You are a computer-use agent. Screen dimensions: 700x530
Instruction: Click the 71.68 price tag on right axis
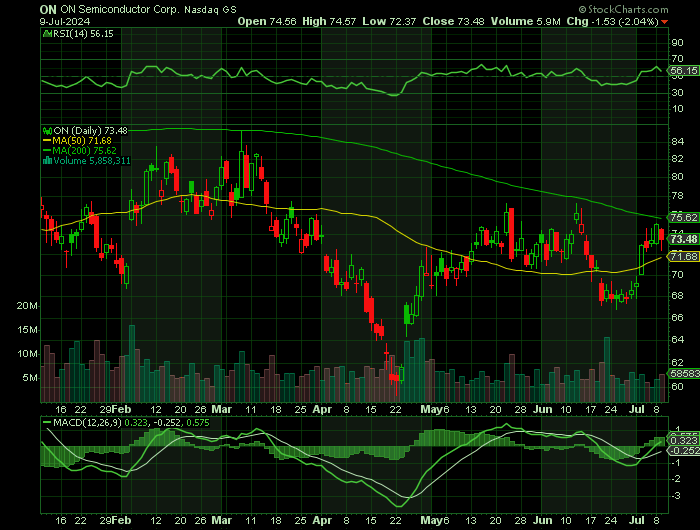pyautogui.click(x=683, y=256)
